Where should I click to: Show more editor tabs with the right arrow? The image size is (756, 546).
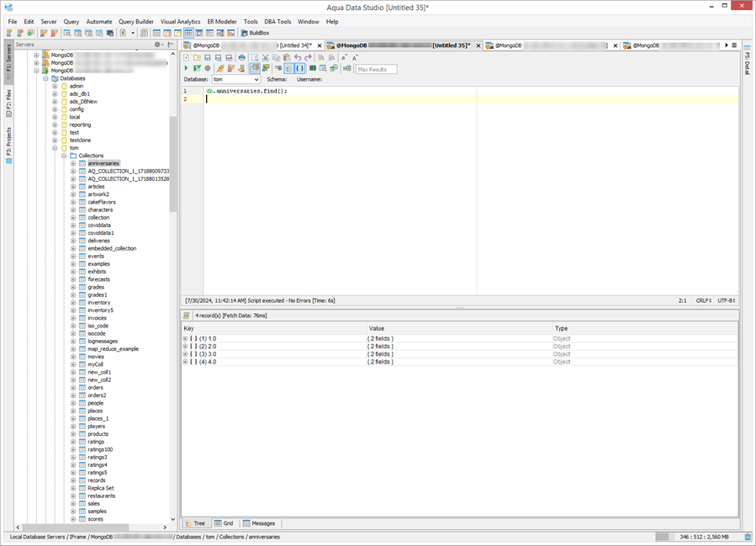(x=726, y=45)
